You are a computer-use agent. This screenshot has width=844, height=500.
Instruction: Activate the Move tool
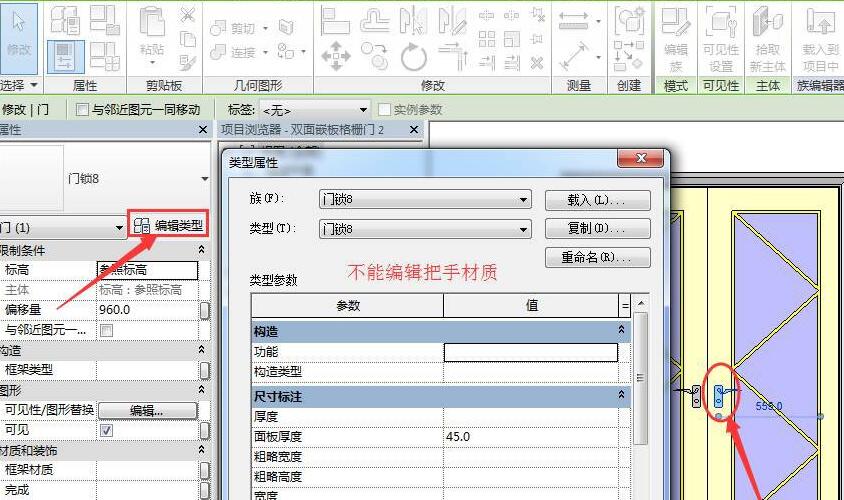click(x=335, y=56)
